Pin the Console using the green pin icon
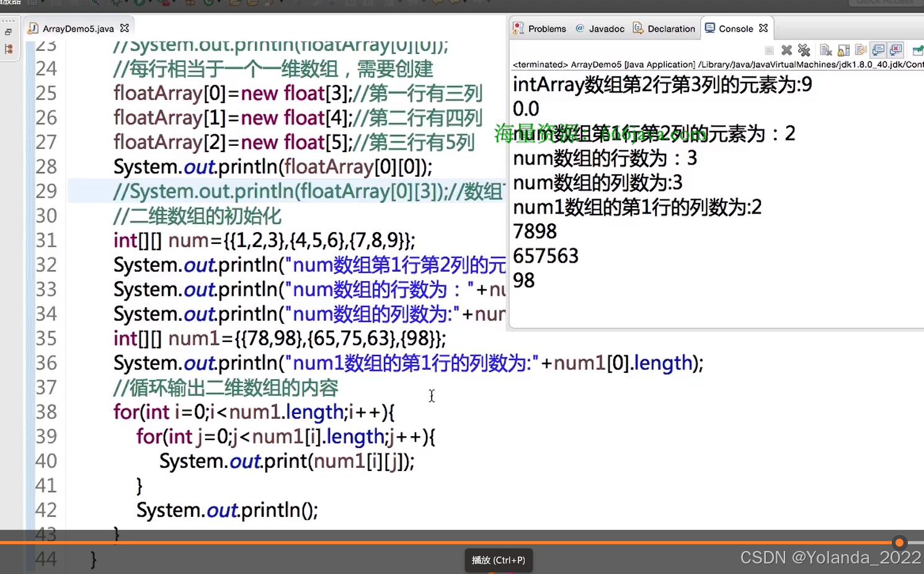Image resolution: width=924 pixels, height=574 pixels. (x=918, y=50)
